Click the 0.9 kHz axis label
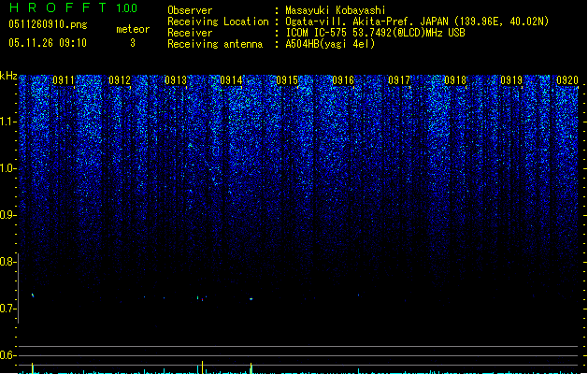 click(x=7, y=215)
